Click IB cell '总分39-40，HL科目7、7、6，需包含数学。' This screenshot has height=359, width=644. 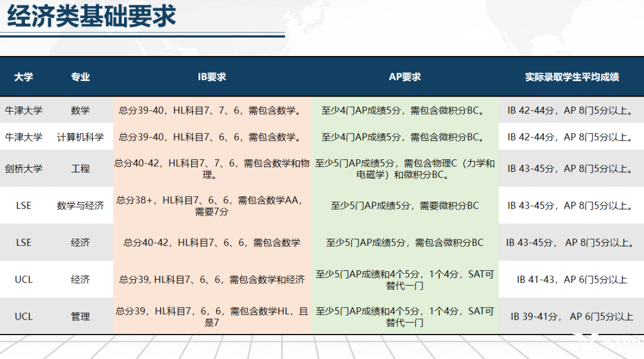click(212, 110)
